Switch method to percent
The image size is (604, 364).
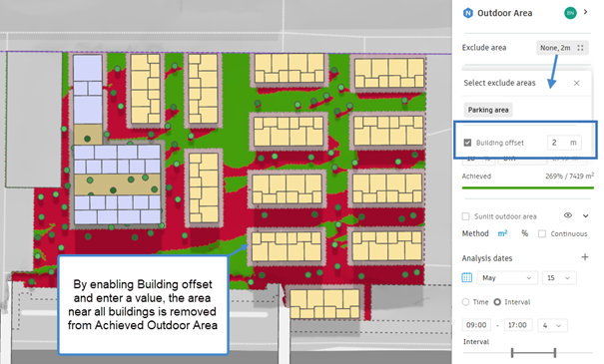[525, 233]
